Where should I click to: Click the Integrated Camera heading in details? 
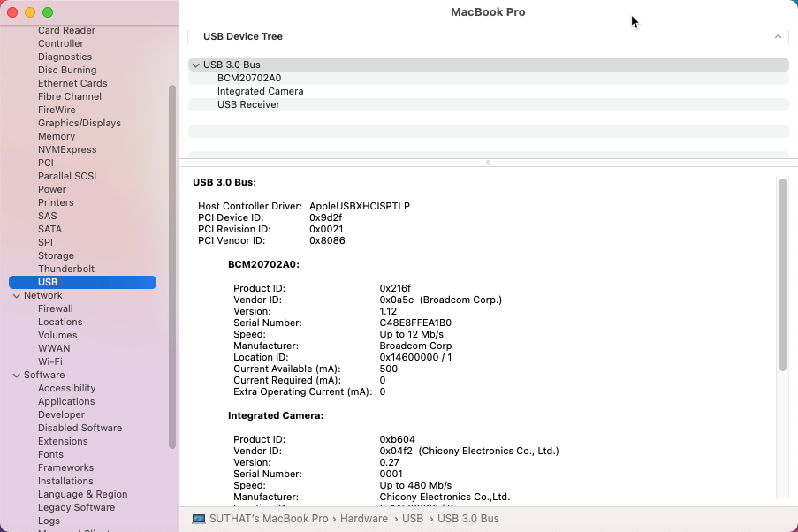(x=276, y=415)
